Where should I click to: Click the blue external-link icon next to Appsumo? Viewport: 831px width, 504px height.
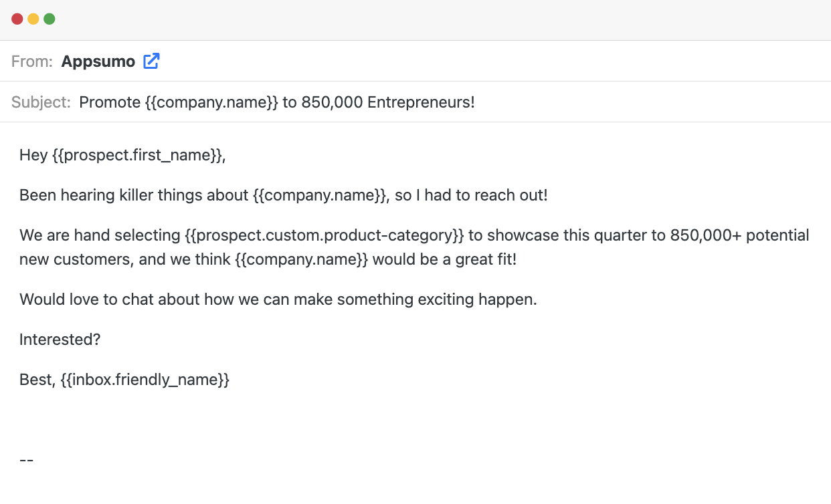151,61
